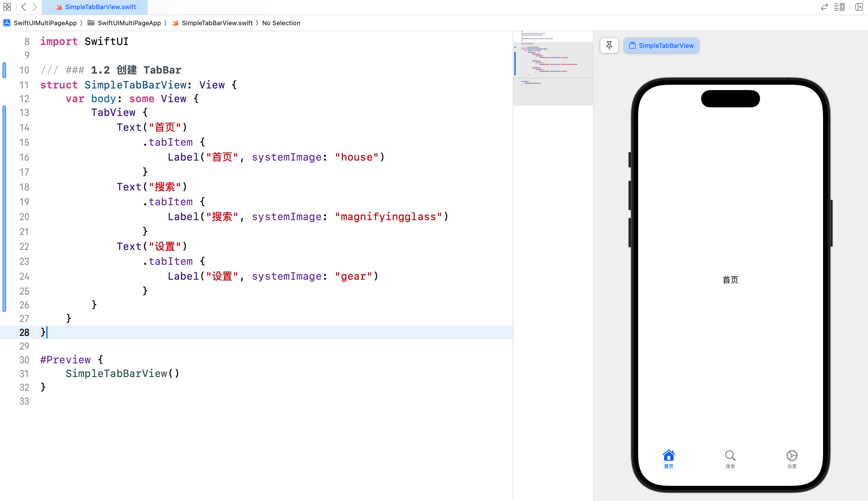Image resolution: width=868 pixels, height=501 pixels.
Task: Add a new editor pane
Action: point(859,7)
